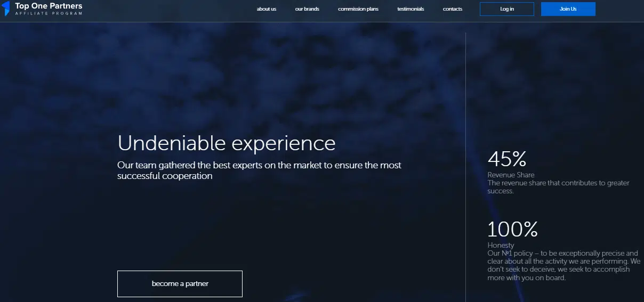This screenshot has width=644, height=302.
Task: Click the 'Our №1 policy' description paragraph
Action: point(563,266)
